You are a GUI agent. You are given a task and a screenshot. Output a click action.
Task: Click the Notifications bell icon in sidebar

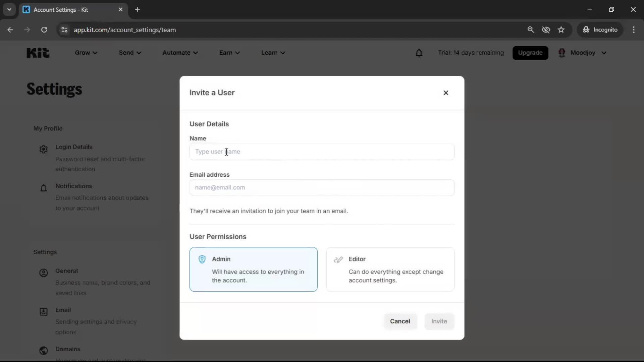43,188
